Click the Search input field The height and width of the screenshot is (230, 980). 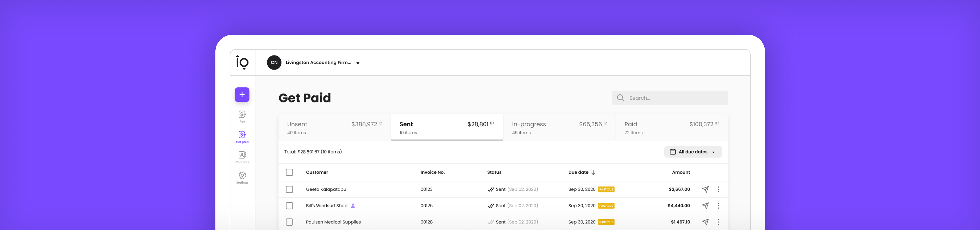(x=670, y=98)
